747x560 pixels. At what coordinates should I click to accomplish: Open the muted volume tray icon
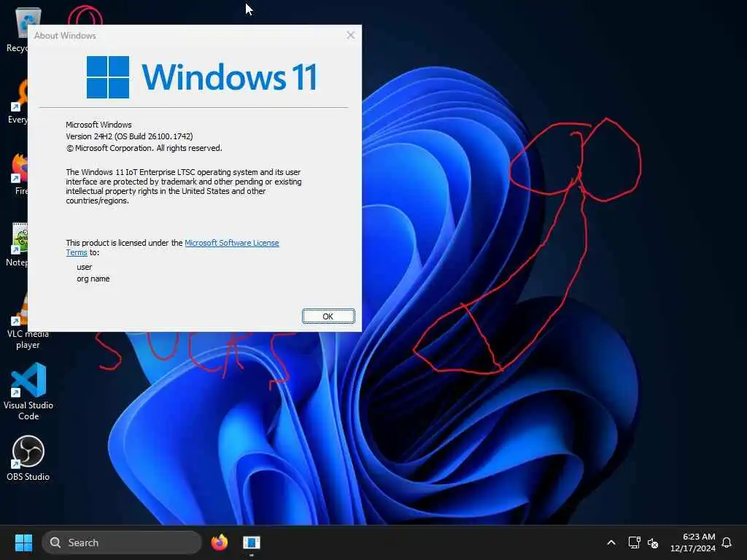point(653,542)
